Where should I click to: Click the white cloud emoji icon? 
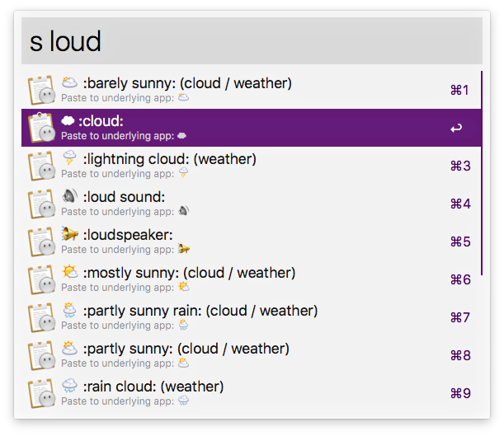68,120
